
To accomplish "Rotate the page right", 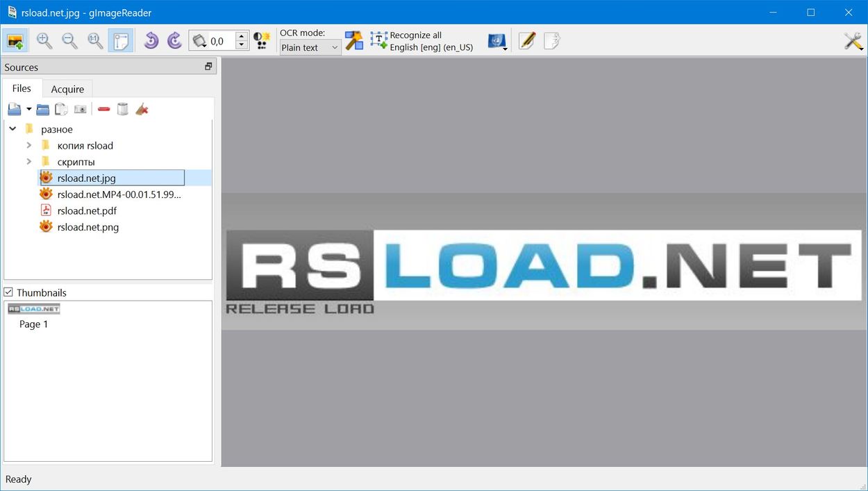I will pyautogui.click(x=174, y=41).
